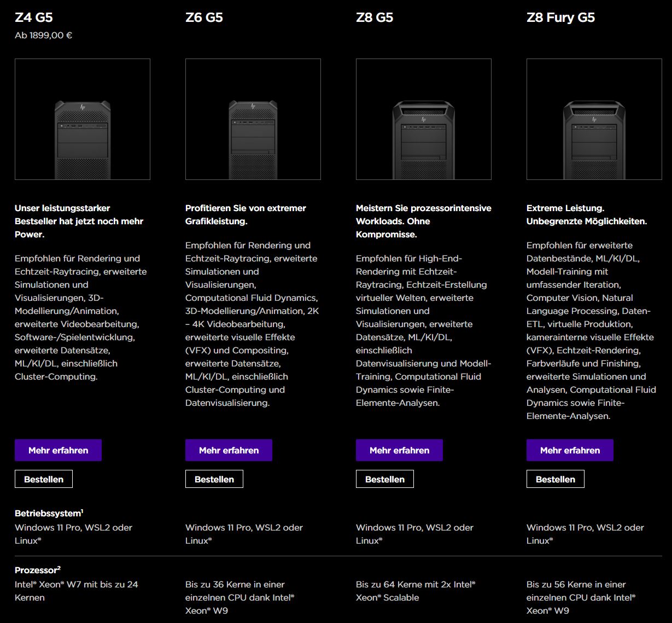Click Z4 G5 'Windows 11 Pro, WSL2 oder Linux' text
The width and height of the screenshot is (672, 623).
pos(74,534)
